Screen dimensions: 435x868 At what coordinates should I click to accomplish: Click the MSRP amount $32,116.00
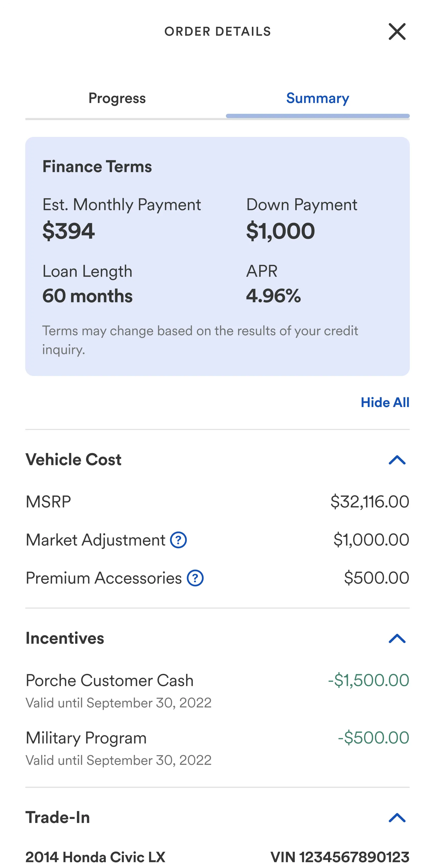pyautogui.click(x=370, y=502)
